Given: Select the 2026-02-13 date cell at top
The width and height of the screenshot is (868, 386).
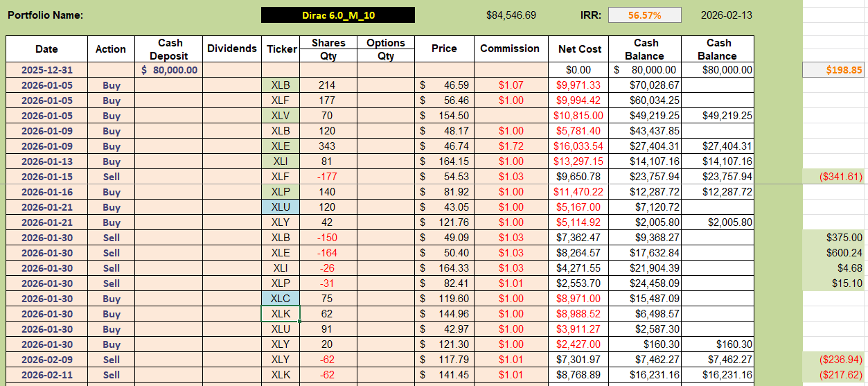Looking at the screenshot, I should [x=726, y=15].
